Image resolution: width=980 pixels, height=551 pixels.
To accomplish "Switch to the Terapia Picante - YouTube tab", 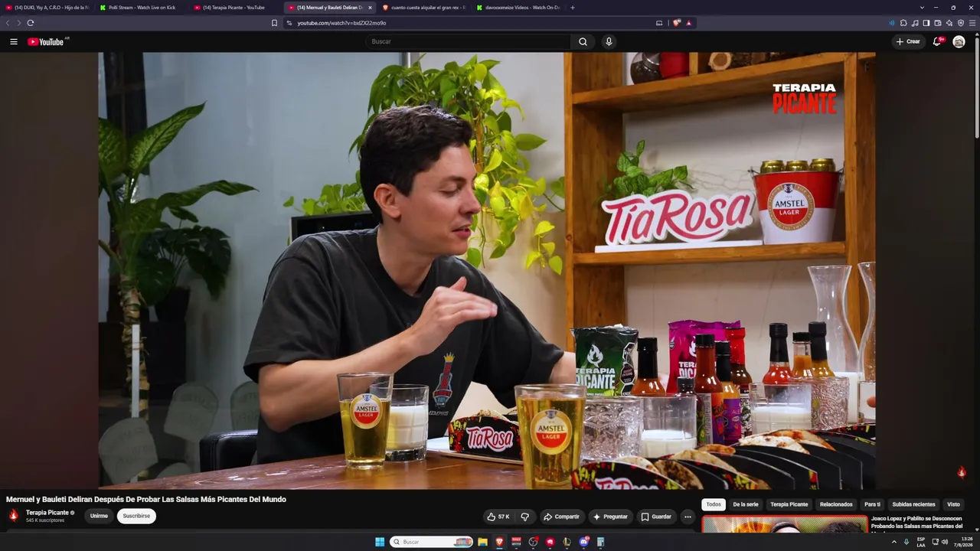I will tap(235, 8).
